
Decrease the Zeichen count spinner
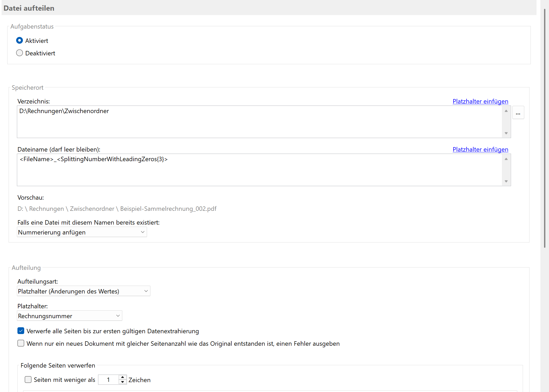pos(123,382)
